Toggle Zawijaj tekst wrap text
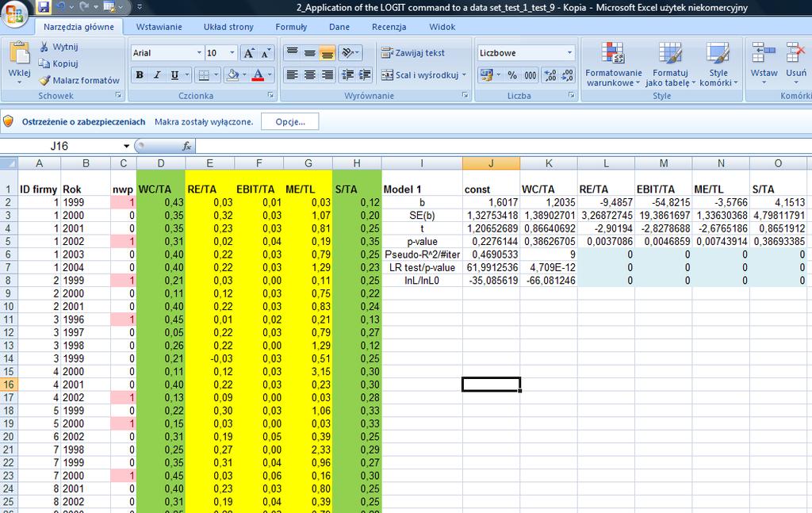Viewport: 812px width, 513px height. (412, 53)
